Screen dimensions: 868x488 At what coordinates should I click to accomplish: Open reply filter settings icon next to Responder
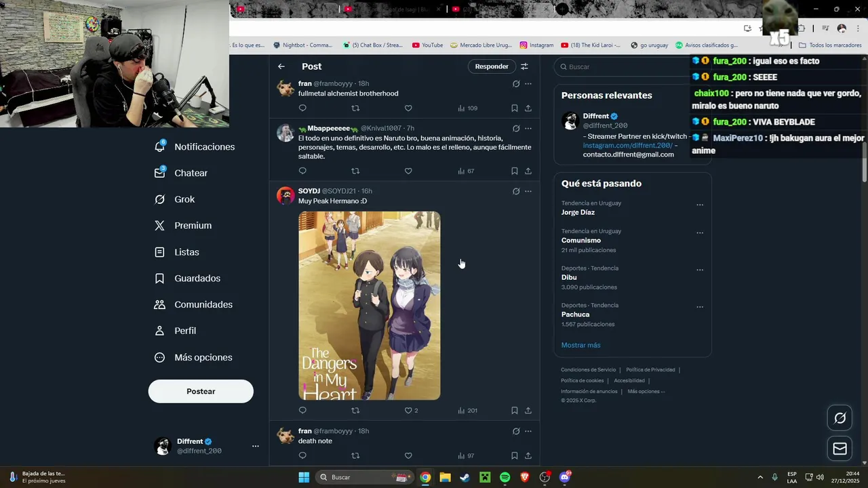click(x=524, y=66)
